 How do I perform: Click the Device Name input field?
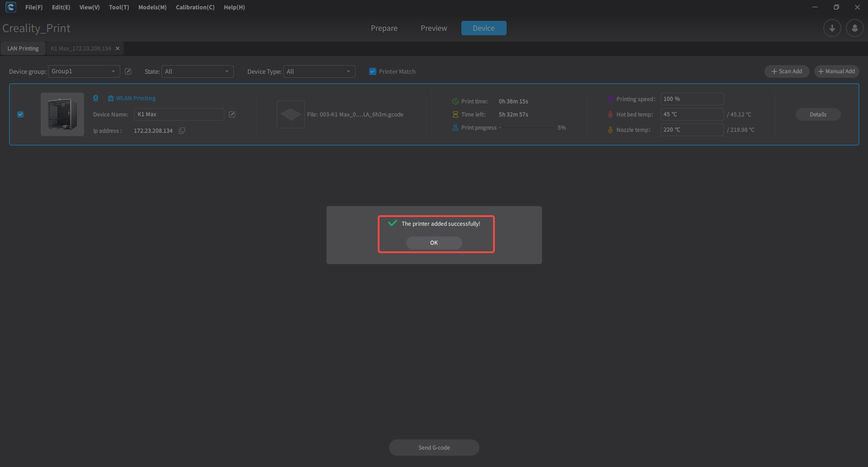[179, 114]
